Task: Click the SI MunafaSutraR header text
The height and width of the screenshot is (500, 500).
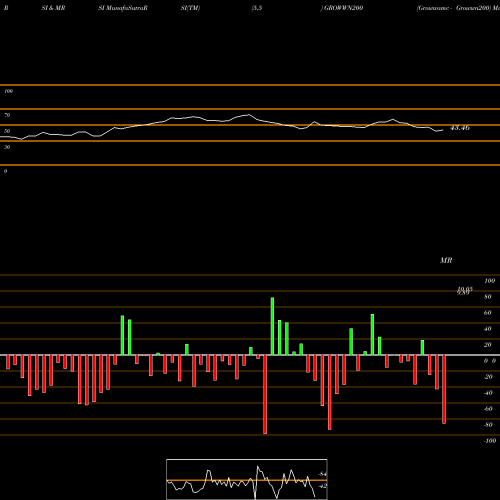Action: pyautogui.click(x=123, y=8)
